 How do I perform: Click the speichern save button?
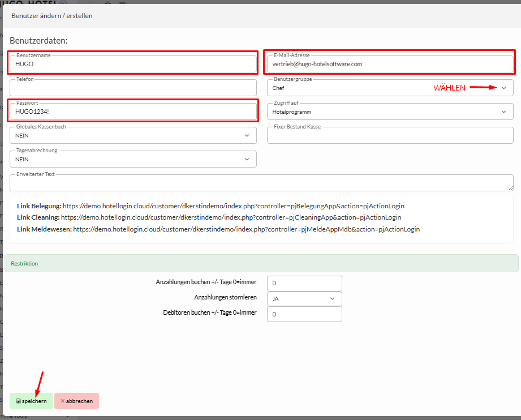[x=31, y=401]
